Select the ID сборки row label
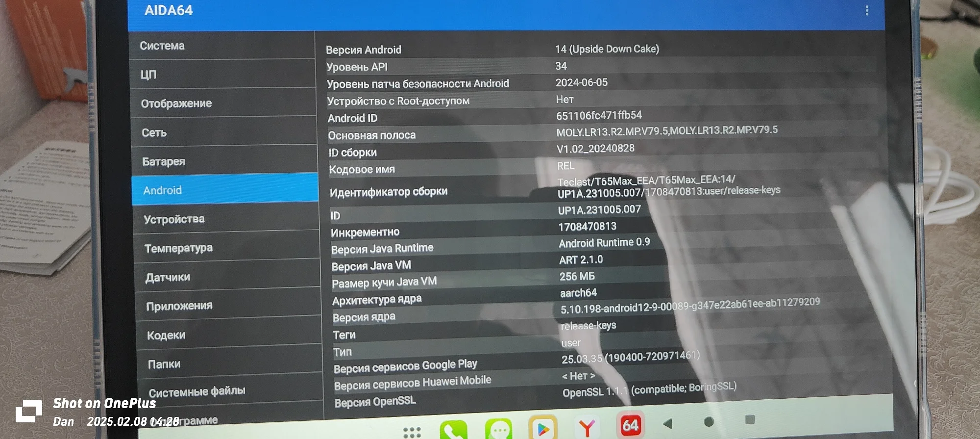Image resolution: width=980 pixels, height=439 pixels. [353, 153]
